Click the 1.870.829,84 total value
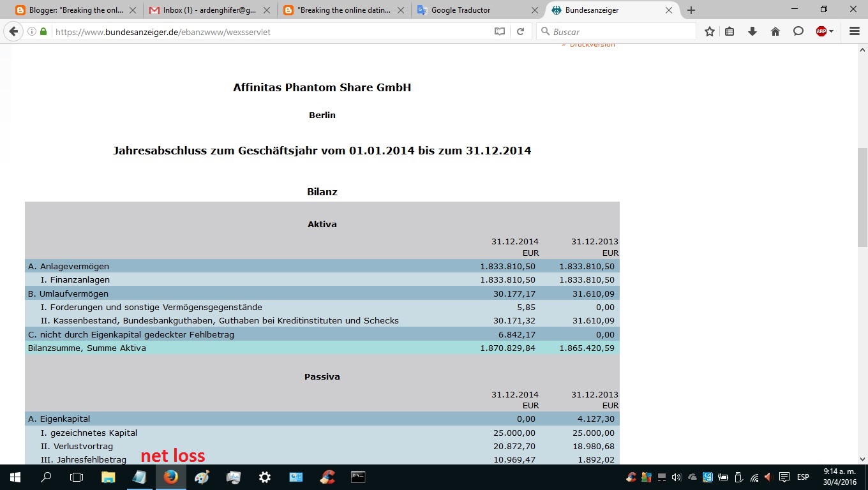The height and width of the screenshot is (490, 868). tap(508, 348)
